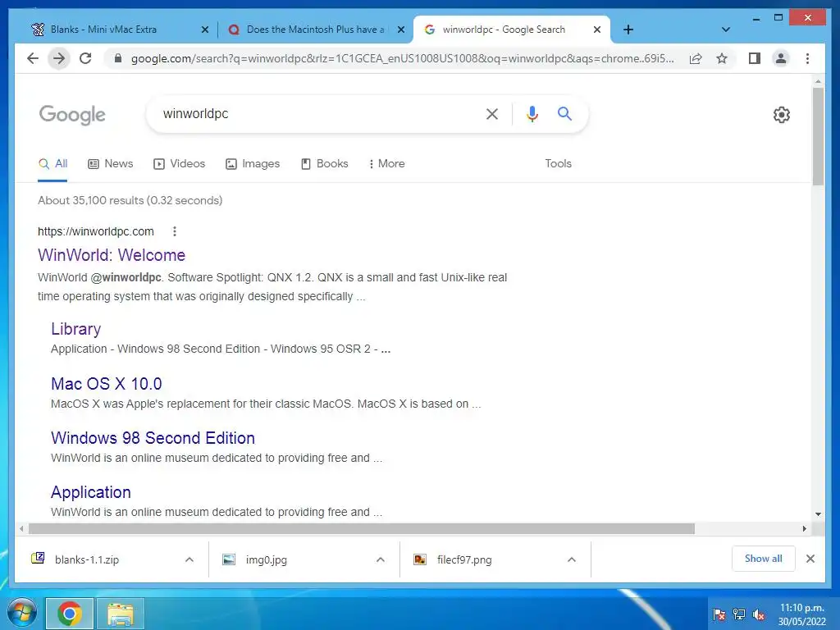Go to the Google logo homepage
The width and height of the screenshot is (840, 630).
tap(72, 115)
